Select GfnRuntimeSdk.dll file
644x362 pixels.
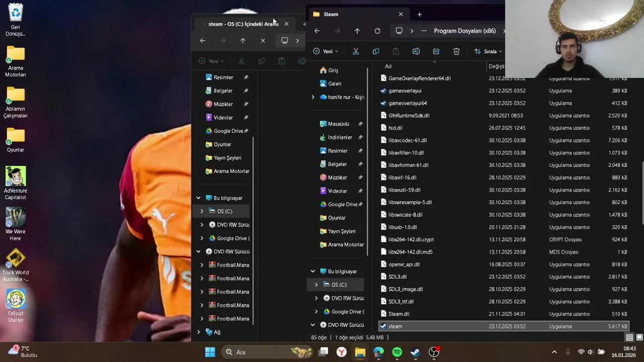click(x=409, y=116)
